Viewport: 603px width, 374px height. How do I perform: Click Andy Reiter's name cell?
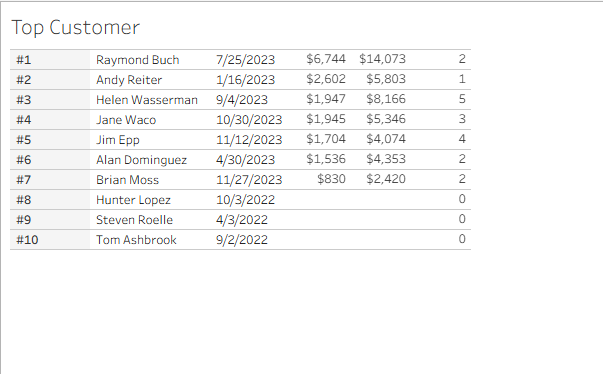129,80
